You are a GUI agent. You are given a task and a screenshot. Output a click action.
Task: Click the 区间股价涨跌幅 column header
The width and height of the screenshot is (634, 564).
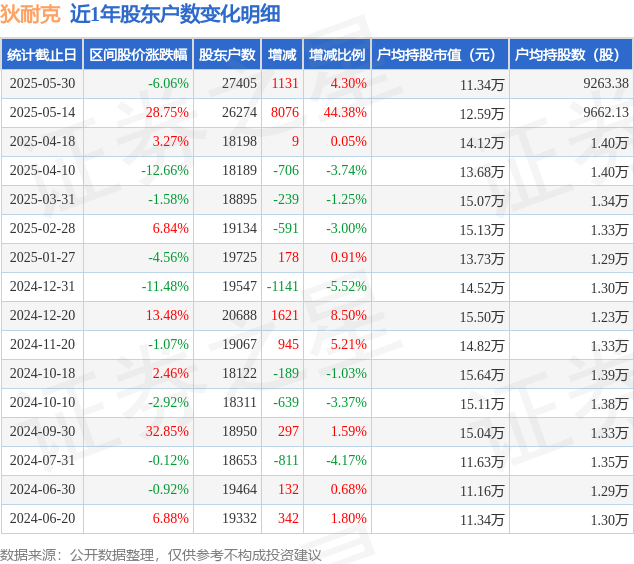pyautogui.click(x=138, y=54)
